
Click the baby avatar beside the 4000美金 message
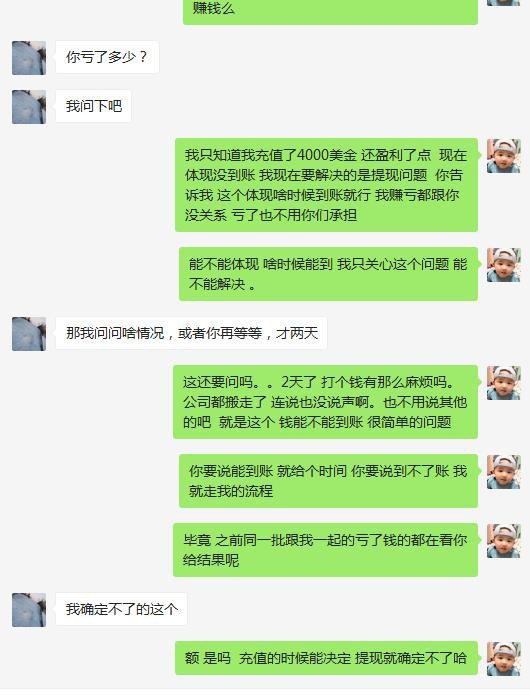pyautogui.click(x=503, y=156)
